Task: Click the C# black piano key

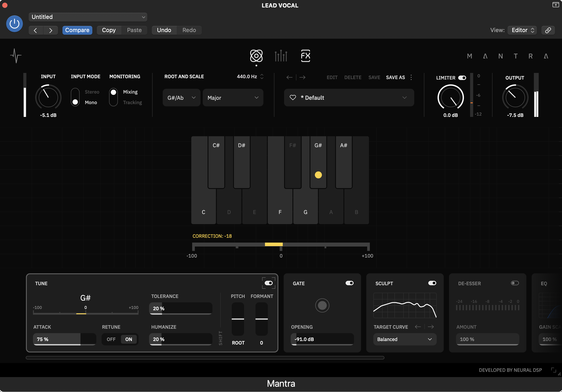Action: pyautogui.click(x=216, y=162)
